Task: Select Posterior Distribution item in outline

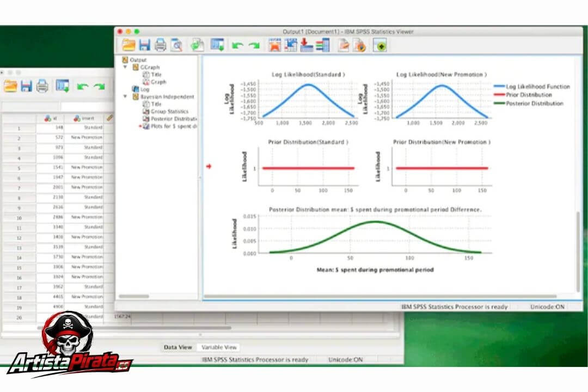Action: [x=174, y=119]
